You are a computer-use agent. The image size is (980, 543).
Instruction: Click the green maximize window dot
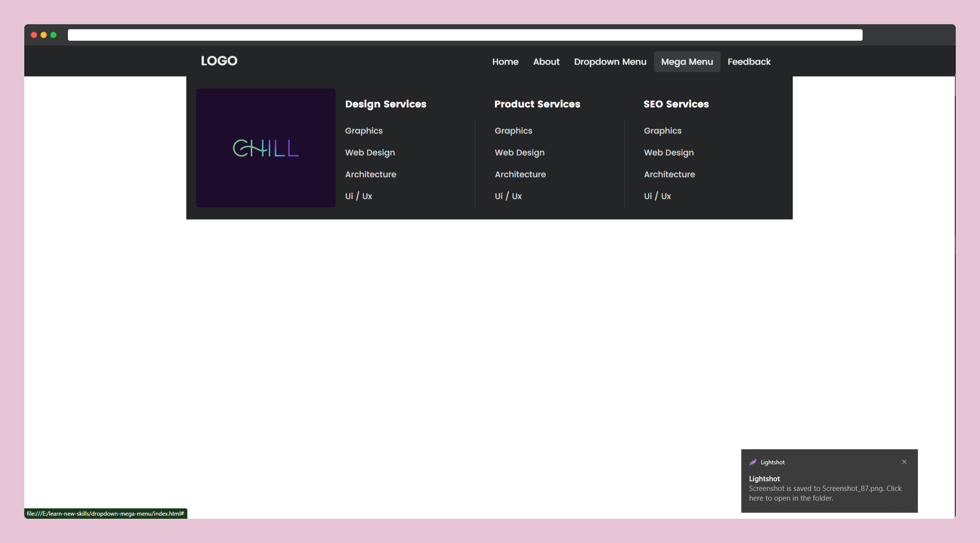pyautogui.click(x=53, y=35)
